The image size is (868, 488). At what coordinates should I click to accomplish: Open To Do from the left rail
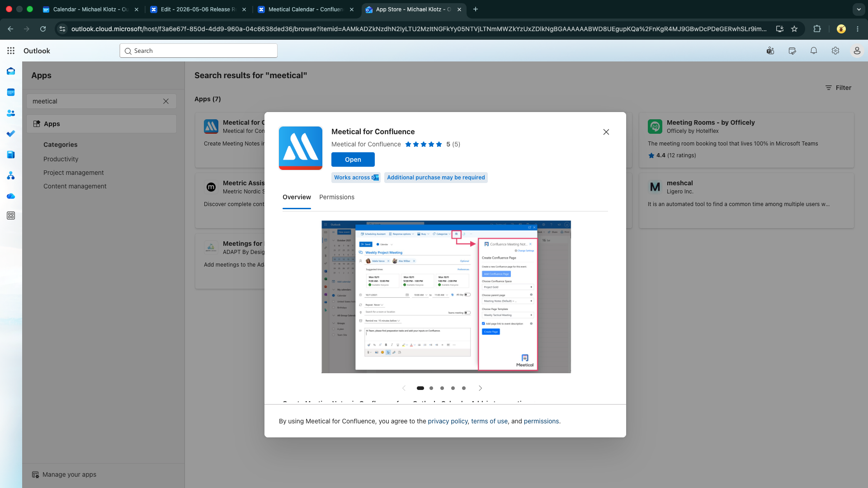coord(11,134)
